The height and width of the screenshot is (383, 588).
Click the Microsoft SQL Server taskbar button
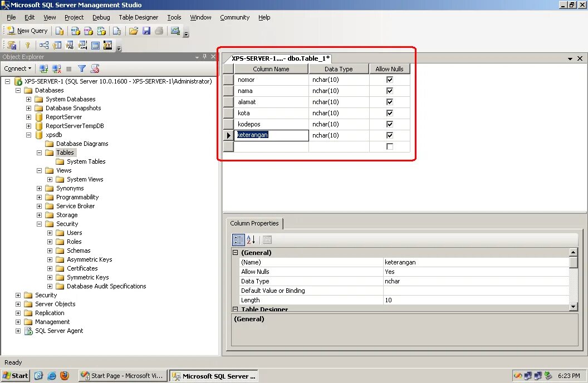click(214, 376)
